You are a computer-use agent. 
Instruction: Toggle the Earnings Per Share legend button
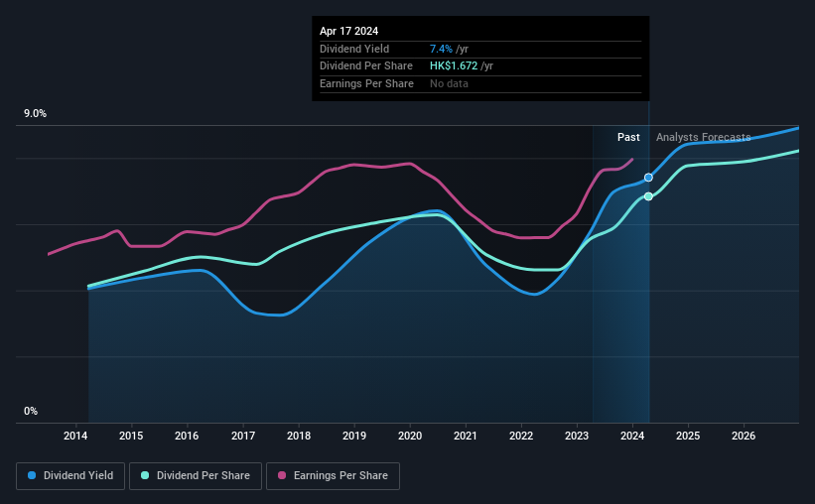coord(333,476)
